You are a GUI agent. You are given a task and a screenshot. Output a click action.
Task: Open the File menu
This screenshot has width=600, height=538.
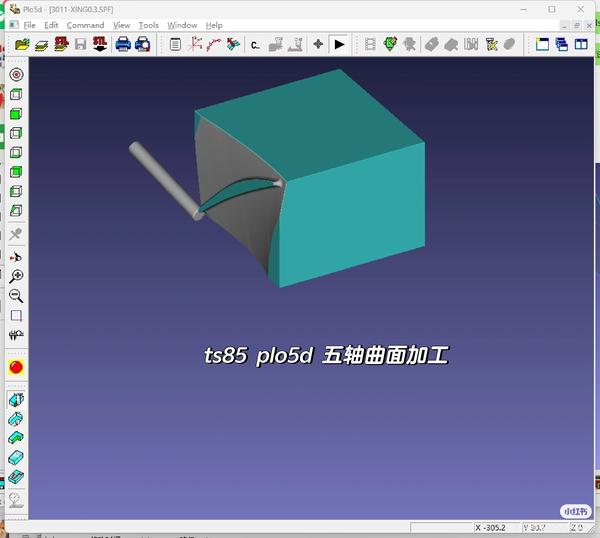[29, 25]
